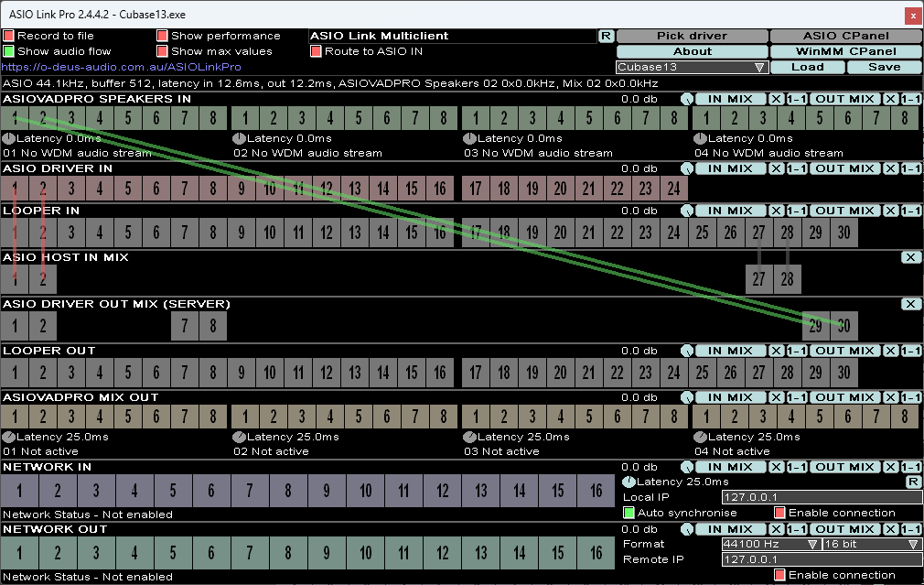Viewport: 924px width, 585px height.
Task: Click the Local IP input field
Action: click(822, 497)
